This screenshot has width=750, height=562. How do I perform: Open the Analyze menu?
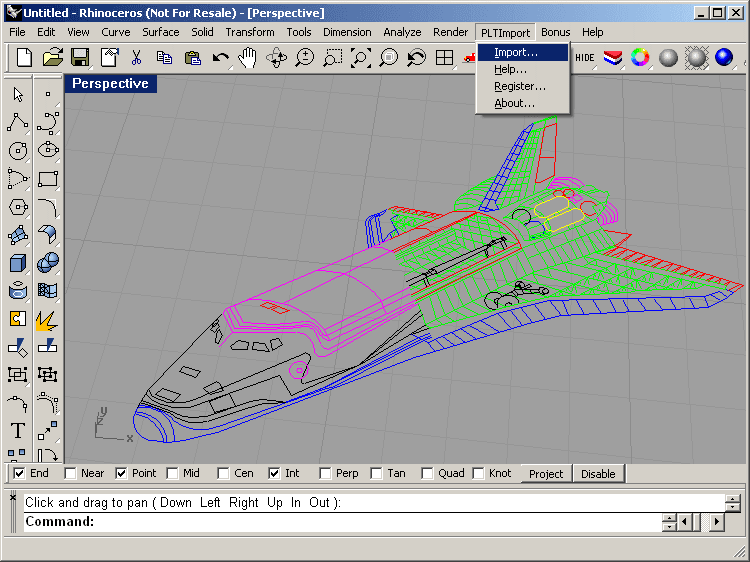tap(403, 32)
